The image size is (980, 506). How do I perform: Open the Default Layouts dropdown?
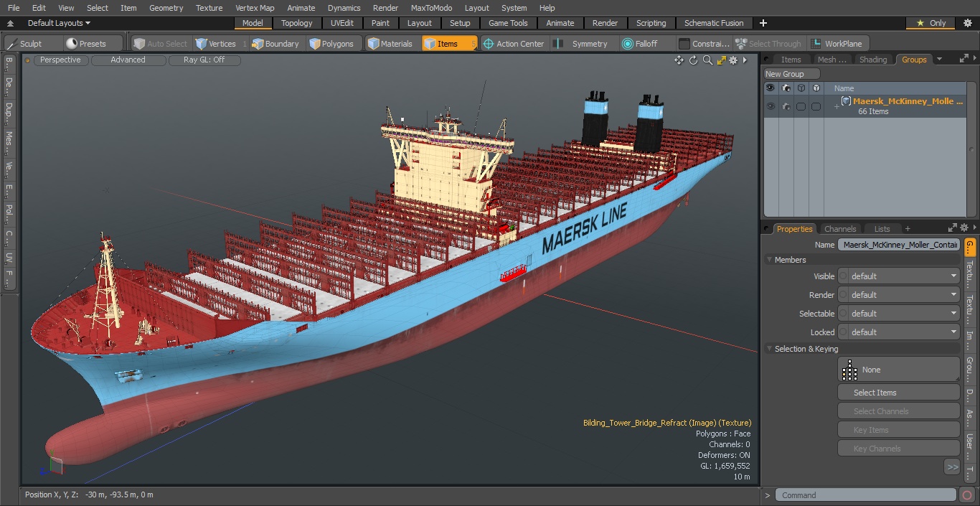pyautogui.click(x=59, y=23)
